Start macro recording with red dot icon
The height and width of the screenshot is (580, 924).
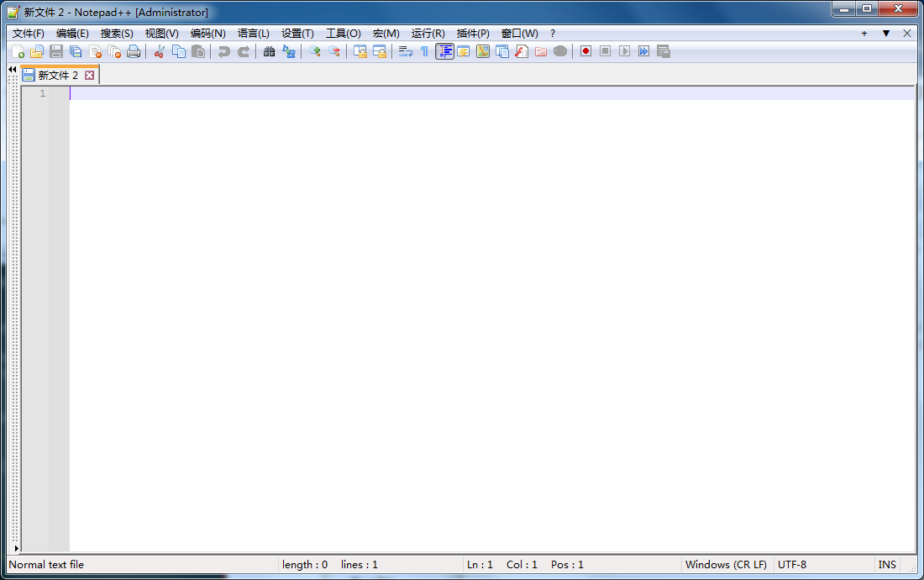[x=585, y=51]
